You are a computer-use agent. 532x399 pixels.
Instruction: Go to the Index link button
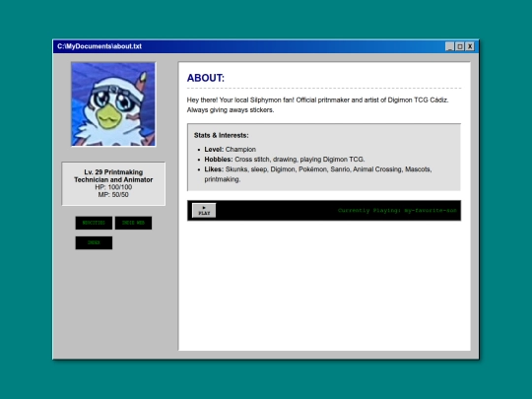pos(94,243)
